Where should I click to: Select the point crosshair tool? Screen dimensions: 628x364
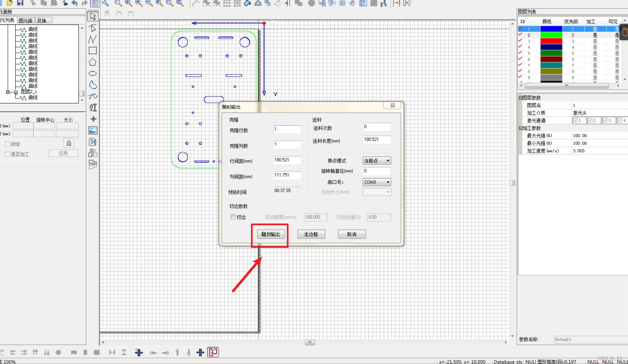93,119
